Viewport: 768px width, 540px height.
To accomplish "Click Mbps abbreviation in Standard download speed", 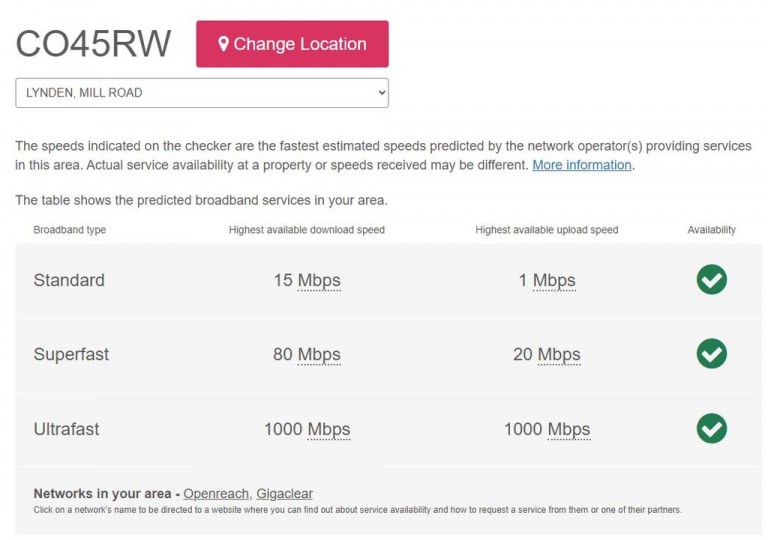I will point(319,281).
